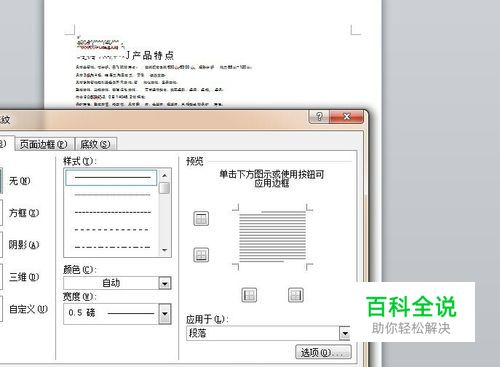Screen dimensions: 500x367
Task: Select the 无 border setting
Action: [x=20, y=181]
